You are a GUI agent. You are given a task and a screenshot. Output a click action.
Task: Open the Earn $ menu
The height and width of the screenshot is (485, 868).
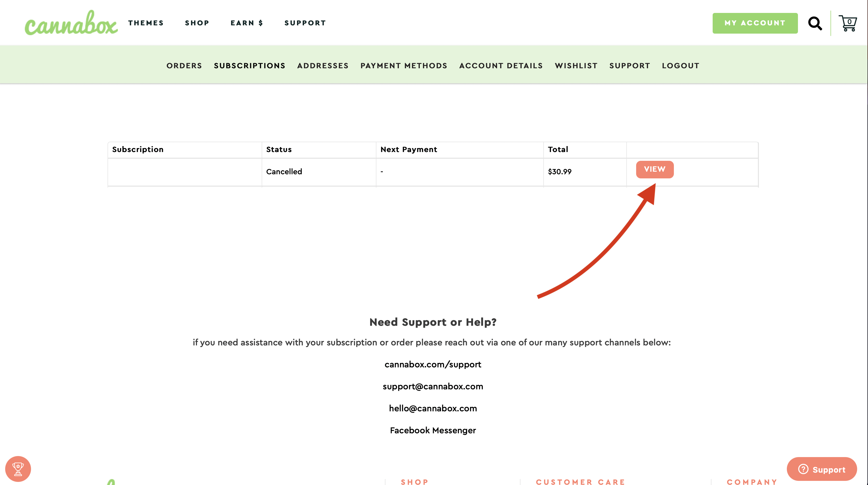(247, 23)
